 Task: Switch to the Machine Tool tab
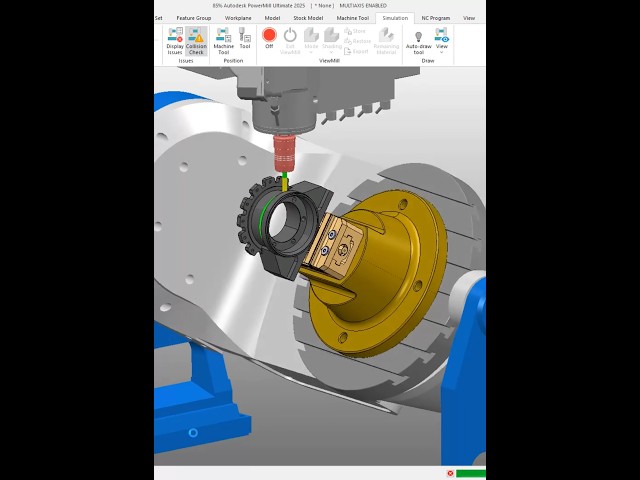(353, 18)
